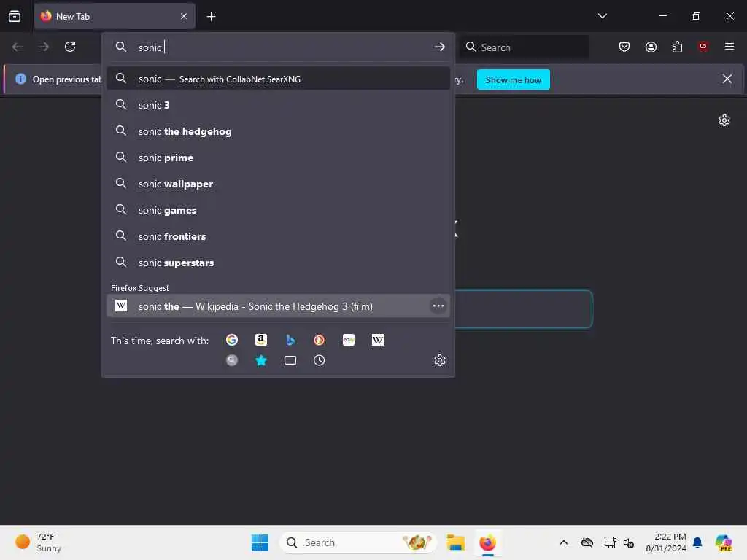The height and width of the screenshot is (560, 747).
Task: Open the Extensions puzzle icon
Action: [x=677, y=47]
